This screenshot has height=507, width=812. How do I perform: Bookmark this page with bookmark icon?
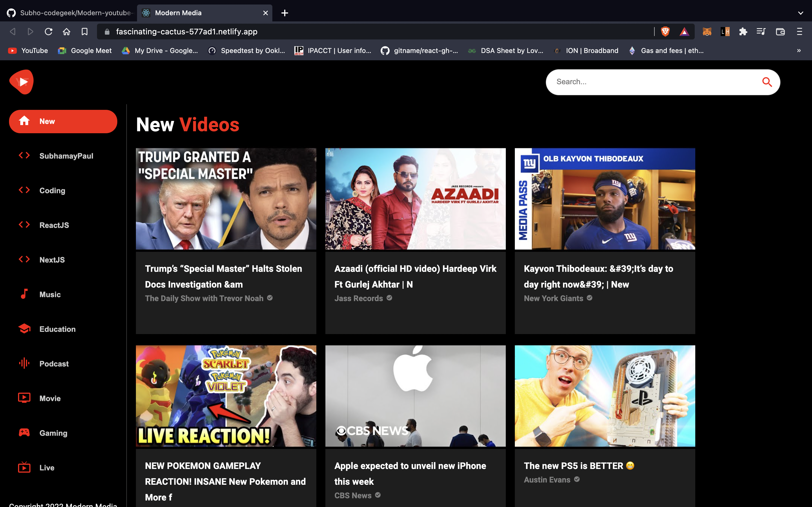pos(85,32)
